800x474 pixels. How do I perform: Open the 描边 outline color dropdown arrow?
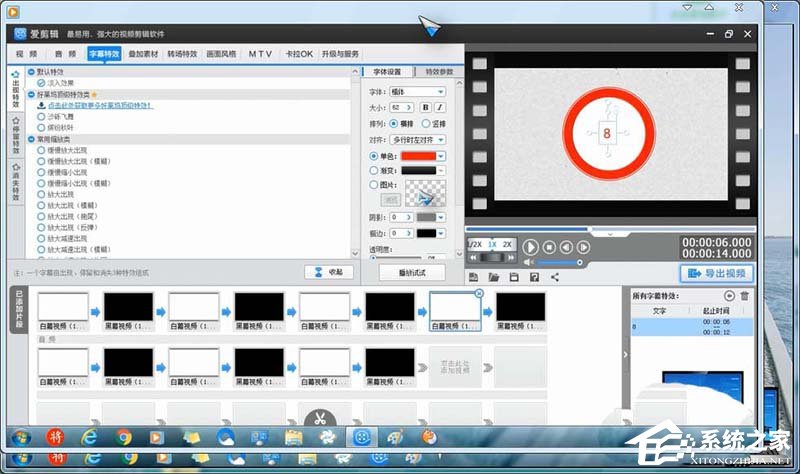[441, 233]
